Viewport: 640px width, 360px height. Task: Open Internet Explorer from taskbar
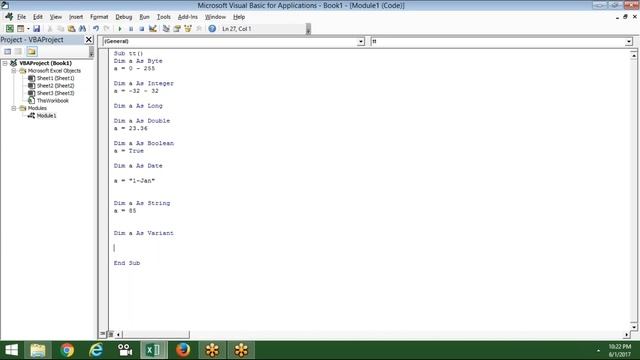click(x=96, y=350)
